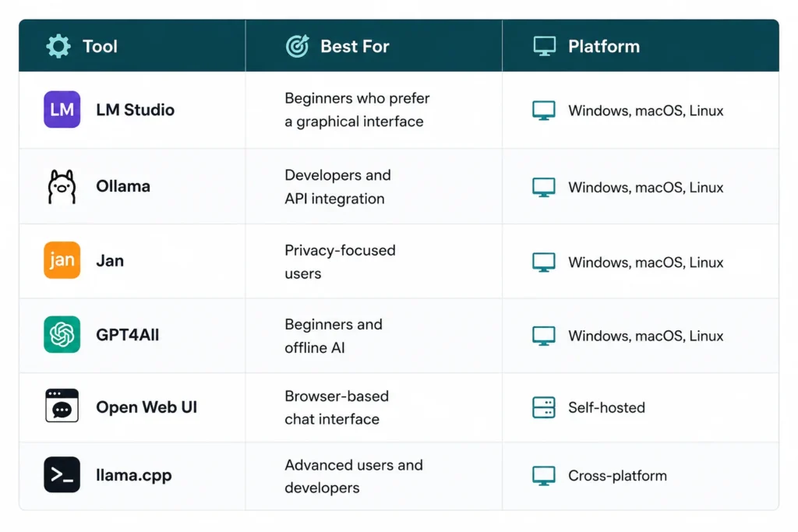This screenshot has height=532, width=798.
Task: Click the 'Self-hosted' platform text
Action: (606, 407)
